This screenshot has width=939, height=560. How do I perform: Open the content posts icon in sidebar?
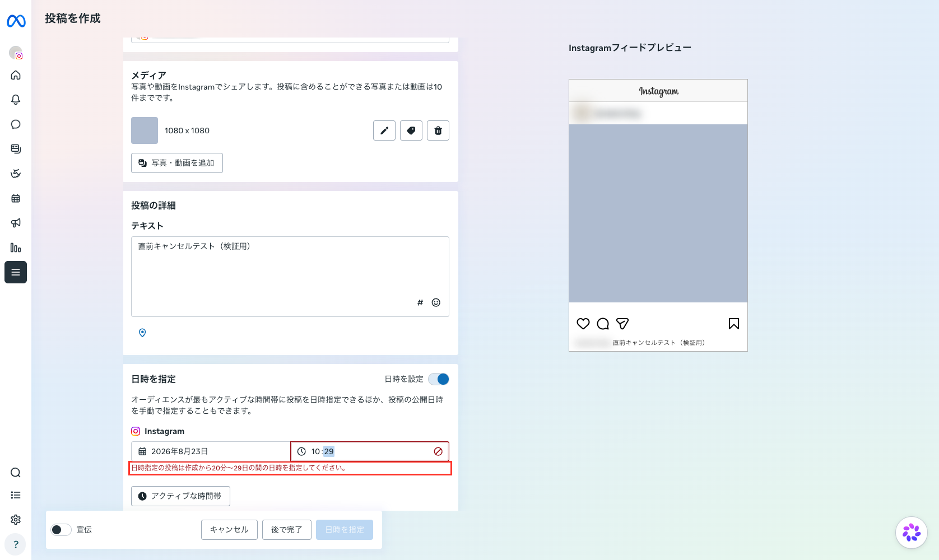(x=16, y=149)
